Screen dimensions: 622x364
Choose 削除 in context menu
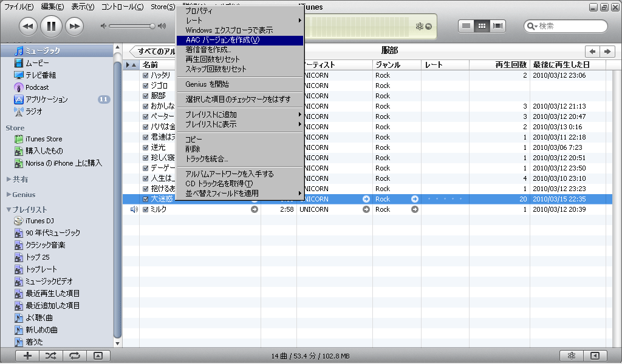click(239, 149)
